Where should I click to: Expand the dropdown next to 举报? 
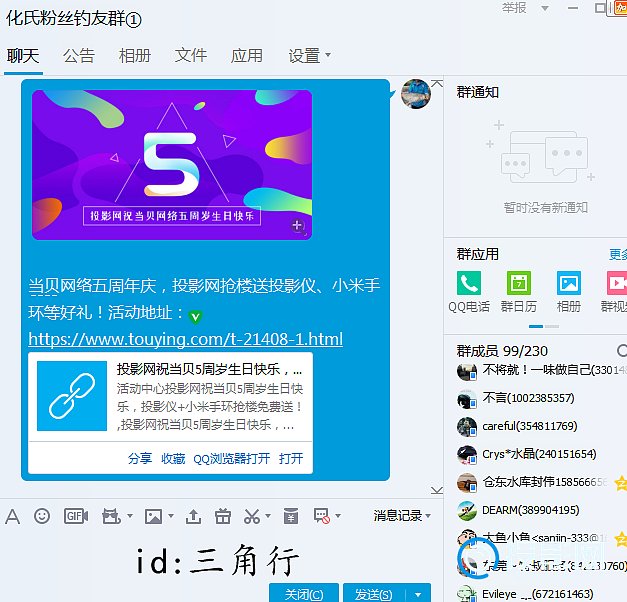tap(545, 8)
